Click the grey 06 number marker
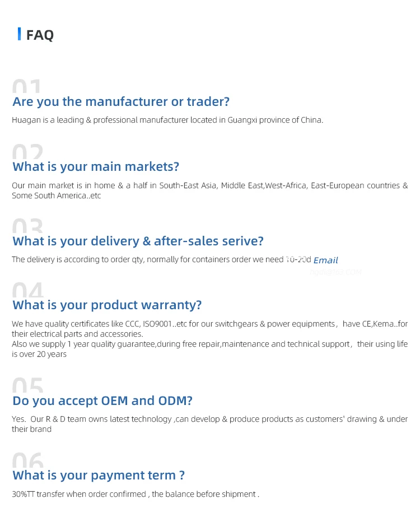 (x=27, y=461)
